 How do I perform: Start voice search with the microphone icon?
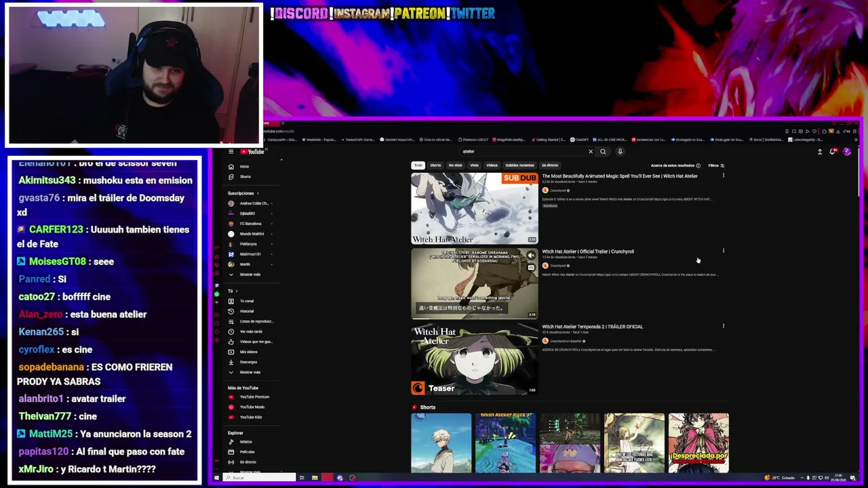point(620,152)
